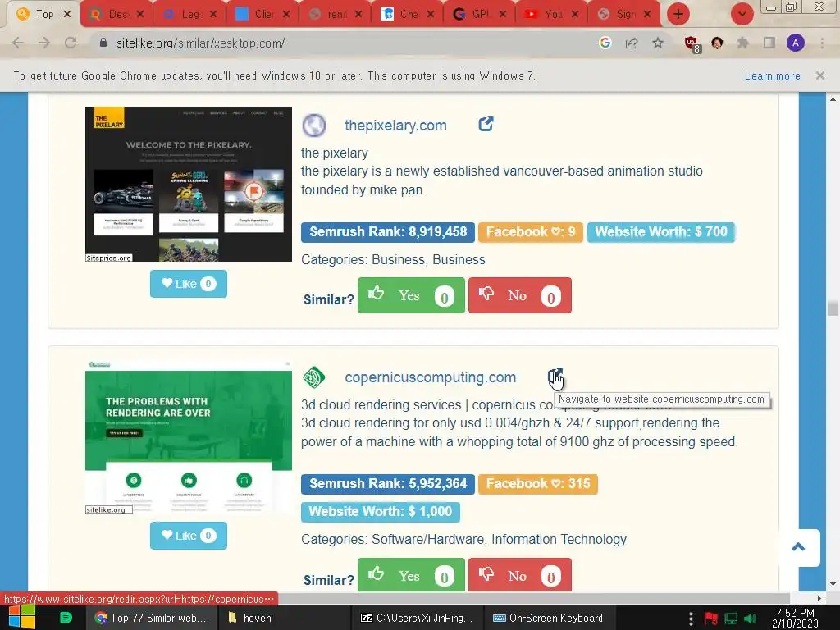Open the green app icon in taskbar
Image resolution: width=840 pixels, height=630 pixels.
click(x=66, y=618)
